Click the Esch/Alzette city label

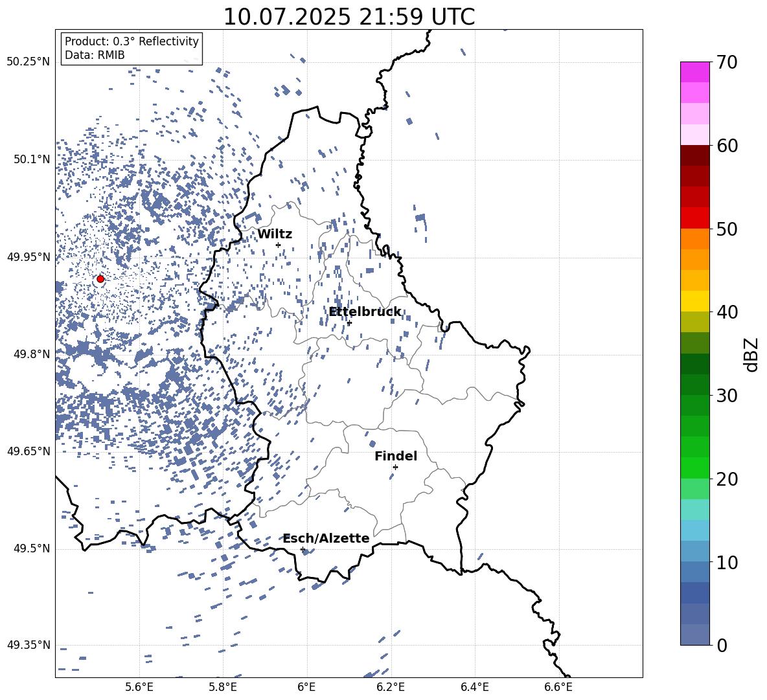coord(326,539)
